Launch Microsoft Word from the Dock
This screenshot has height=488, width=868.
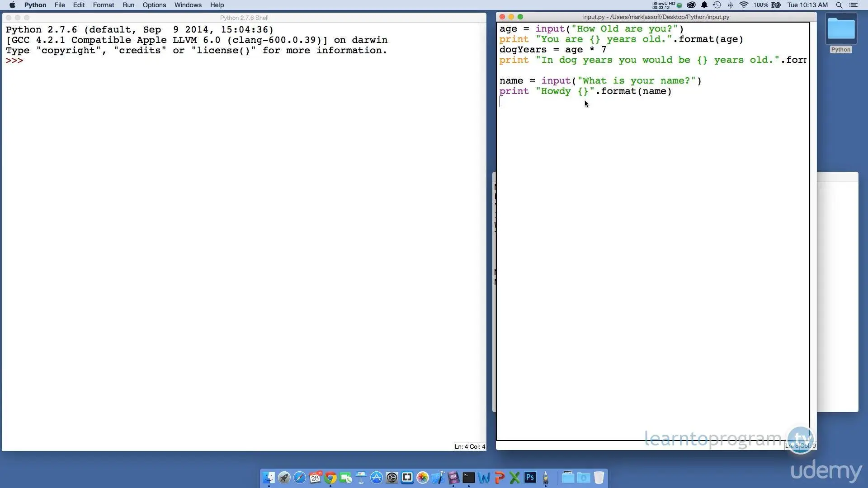[x=484, y=478]
